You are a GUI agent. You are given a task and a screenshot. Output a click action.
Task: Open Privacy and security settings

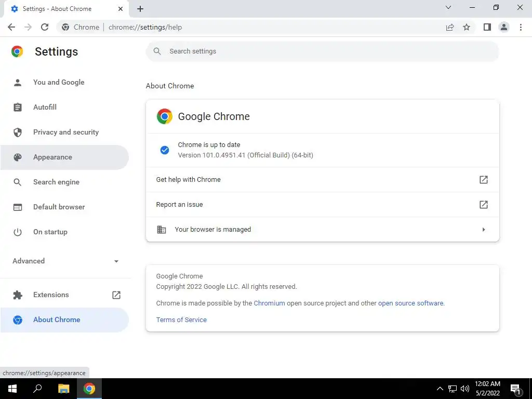tap(64, 132)
